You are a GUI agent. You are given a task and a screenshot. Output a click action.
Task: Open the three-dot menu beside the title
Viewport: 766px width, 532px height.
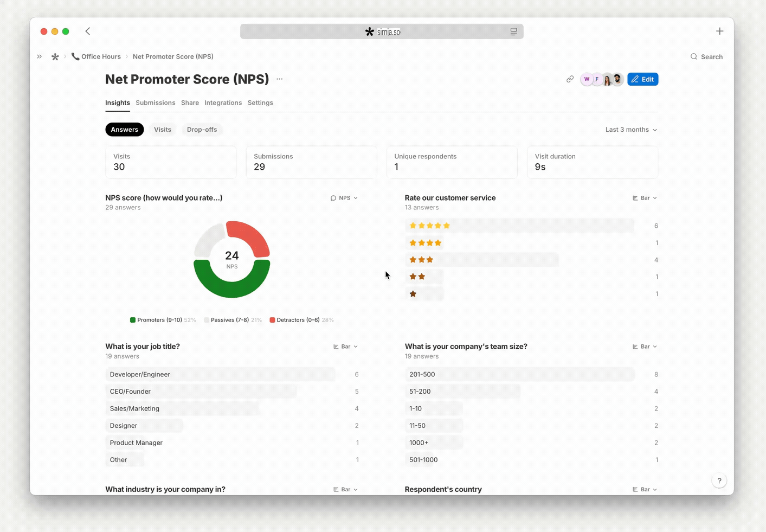[280, 79]
